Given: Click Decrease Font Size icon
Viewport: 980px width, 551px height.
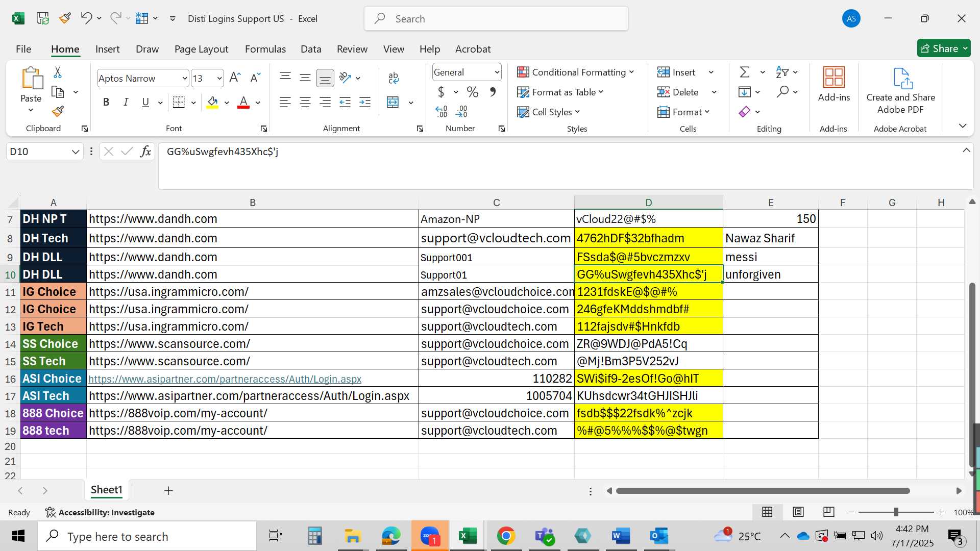Looking at the screenshot, I should tap(255, 78).
